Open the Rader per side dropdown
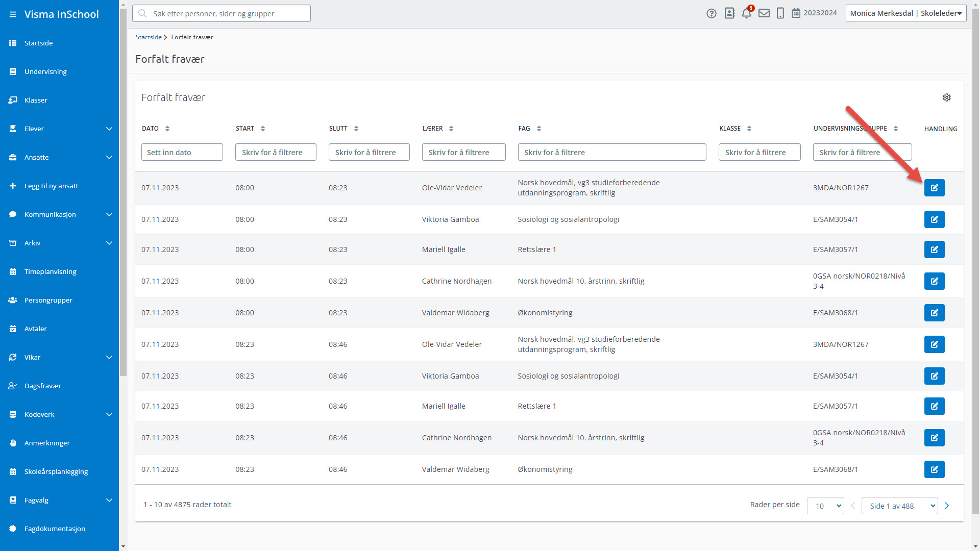The height and width of the screenshot is (551, 980). pyautogui.click(x=825, y=506)
